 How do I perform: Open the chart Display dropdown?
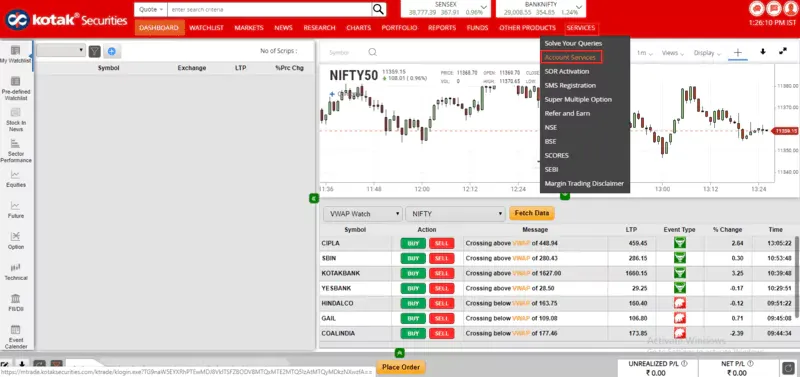(707, 53)
